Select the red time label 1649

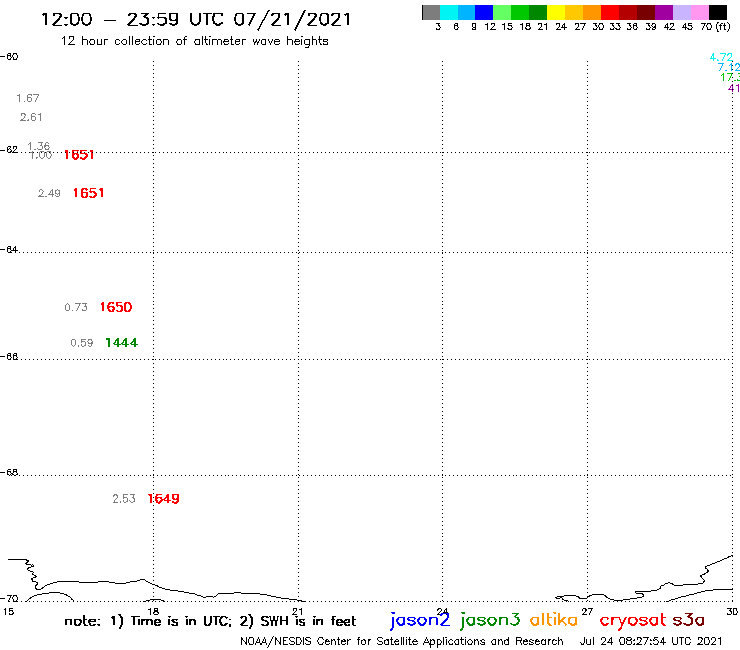[163, 499]
